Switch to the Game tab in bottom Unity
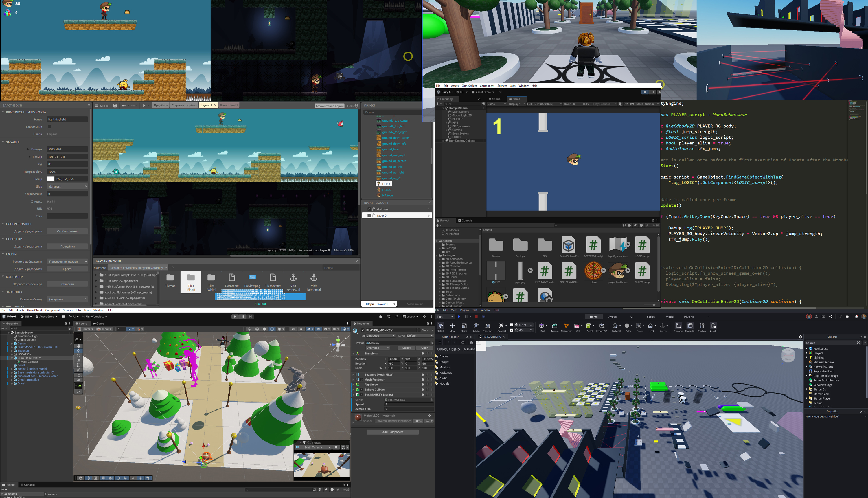The height and width of the screenshot is (498, 868). point(98,324)
